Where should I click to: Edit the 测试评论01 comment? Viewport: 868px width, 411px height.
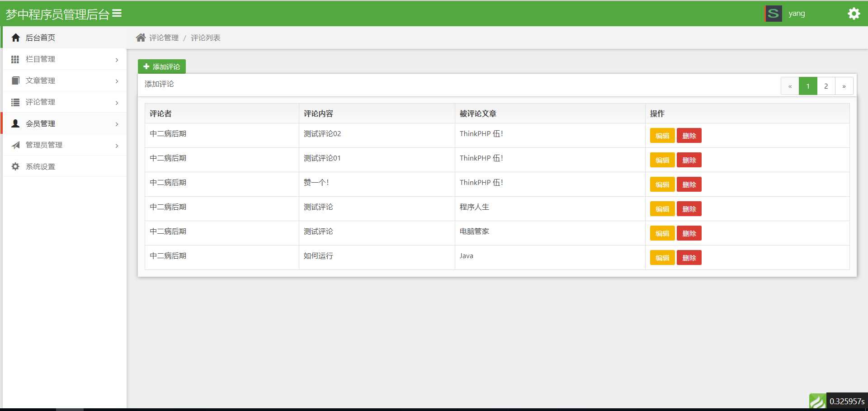[662, 160]
